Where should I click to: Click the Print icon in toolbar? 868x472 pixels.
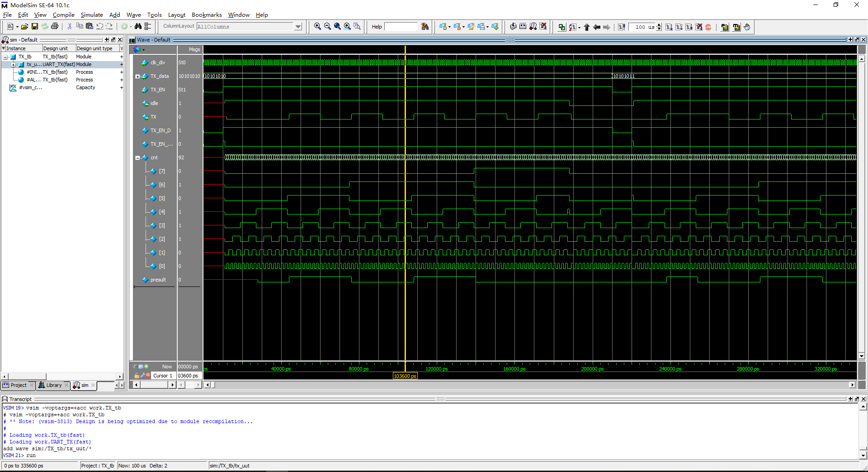click(55, 27)
